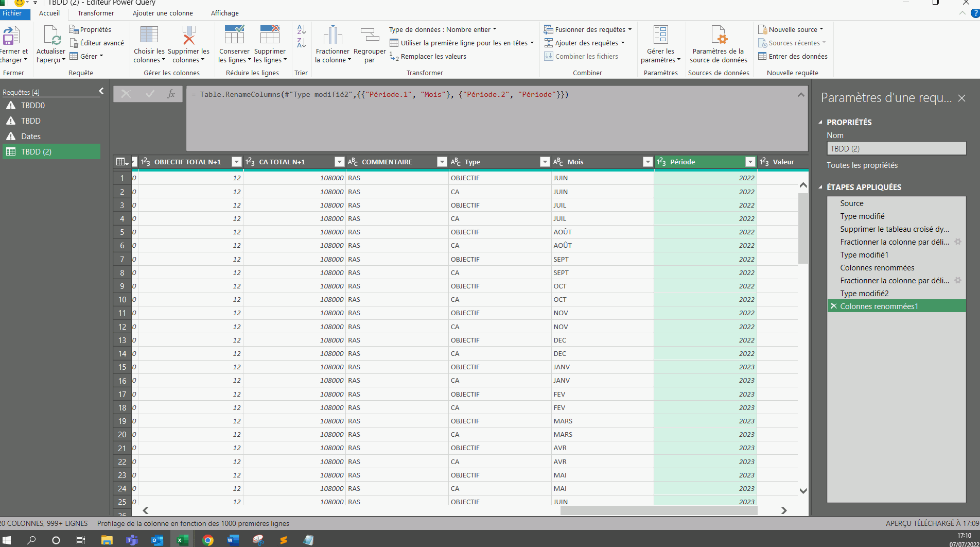Open Paramètres de la source de données

[x=718, y=36]
